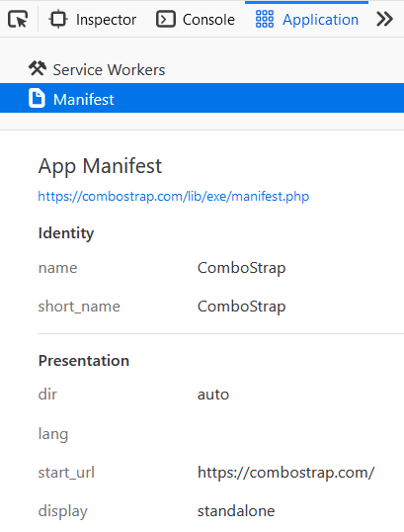The height and width of the screenshot is (532, 404).
Task: Click the start_url combostrap.com value
Action: click(x=285, y=473)
